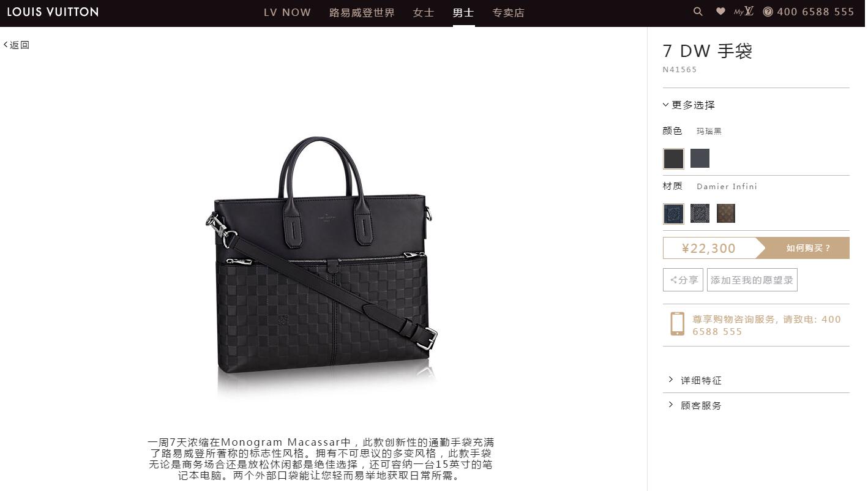Click the 分享 share button

683,280
